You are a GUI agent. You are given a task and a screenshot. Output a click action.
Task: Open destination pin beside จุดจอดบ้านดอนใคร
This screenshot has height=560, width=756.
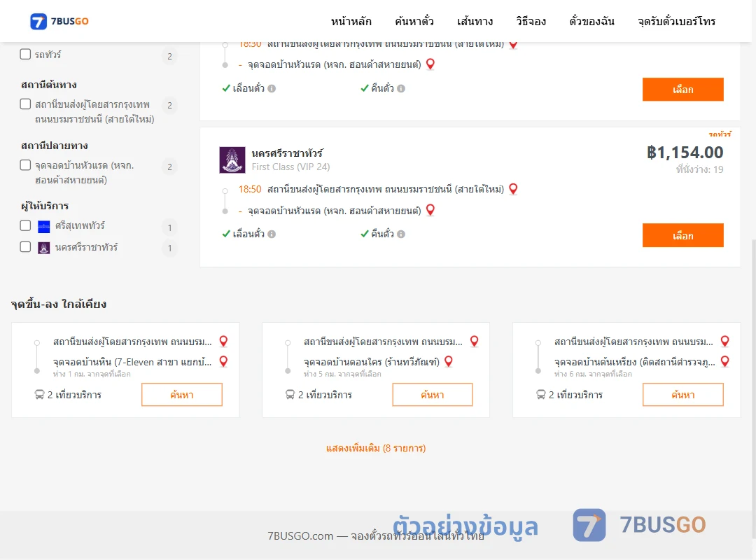pos(449,361)
